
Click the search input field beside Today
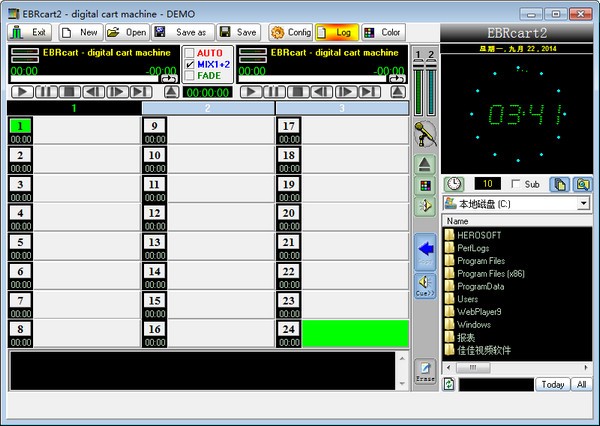(496, 384)
